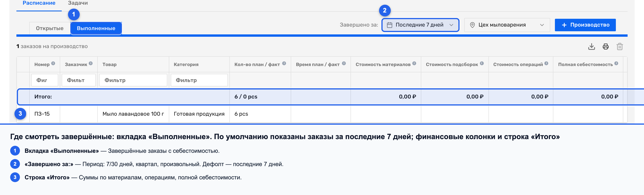Click the Номер column filter field

click(x=45, y=80)
